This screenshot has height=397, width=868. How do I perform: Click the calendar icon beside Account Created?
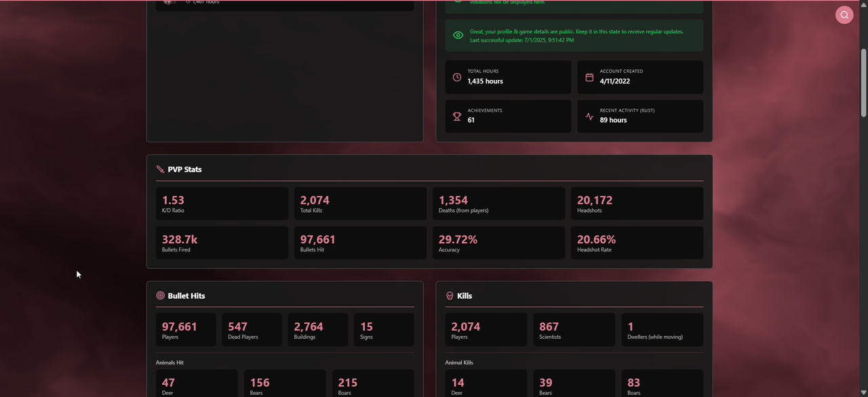[589, 77]
